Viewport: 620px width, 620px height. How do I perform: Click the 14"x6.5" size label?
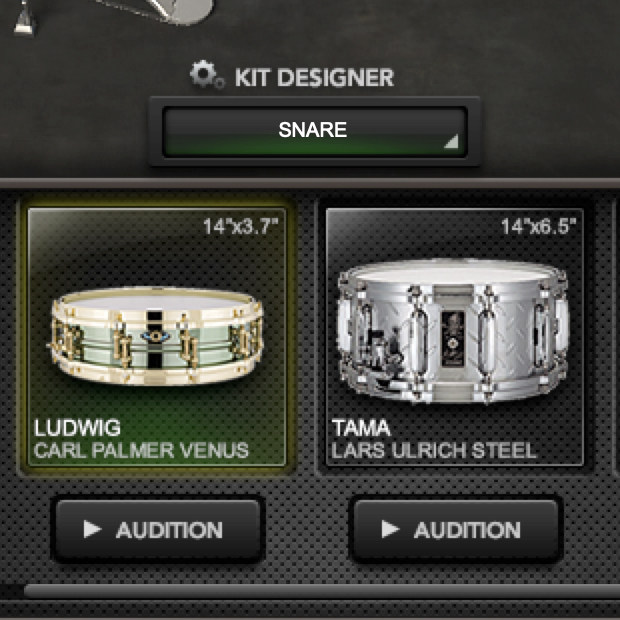coord(538,227)
